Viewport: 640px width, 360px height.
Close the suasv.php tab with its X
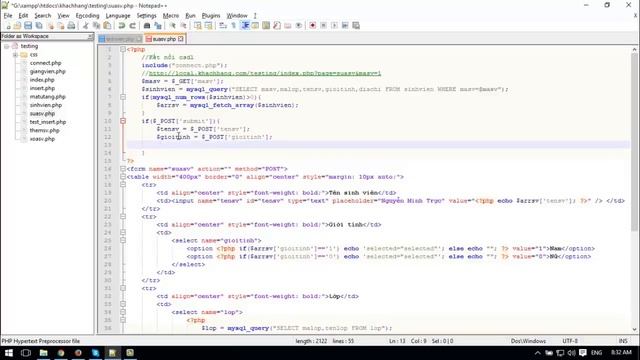pyautogui.click(x=180, y=39)
